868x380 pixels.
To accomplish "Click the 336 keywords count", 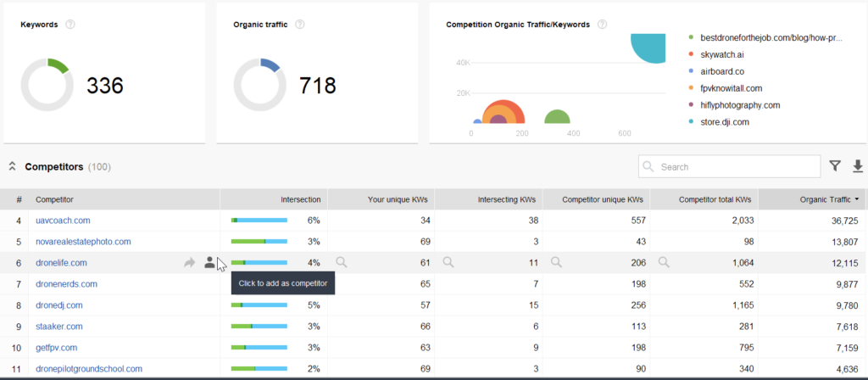I will pos(104,86).
